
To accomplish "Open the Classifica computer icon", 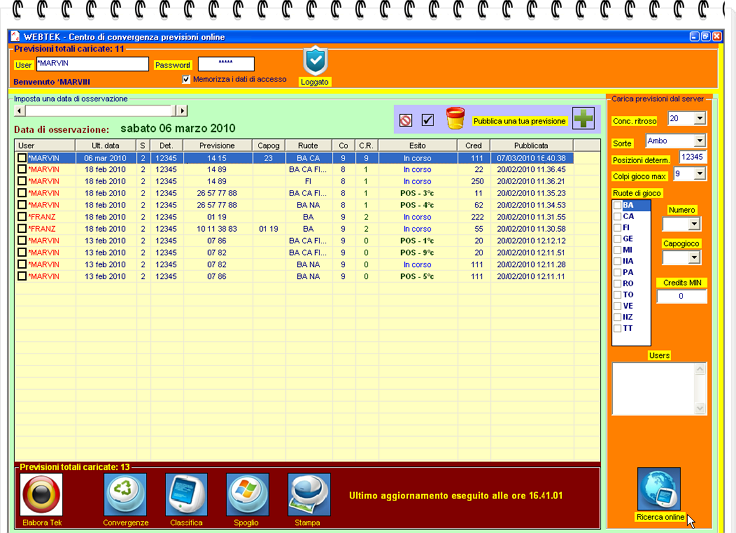I will [186, 495].
